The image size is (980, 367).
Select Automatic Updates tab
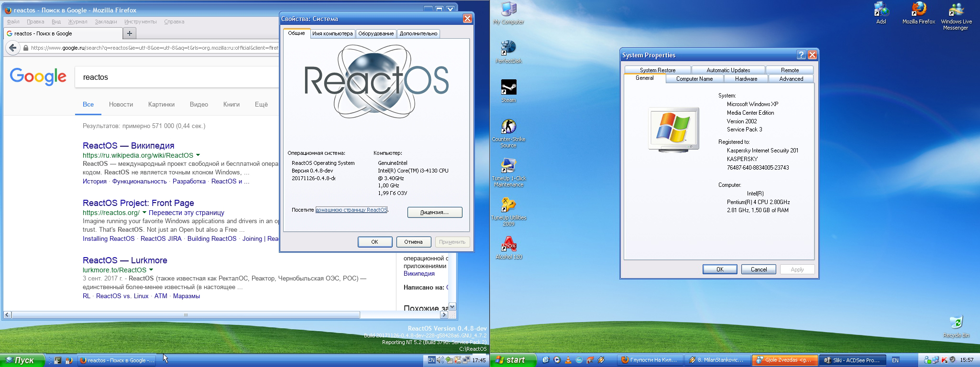coord(728,70)
